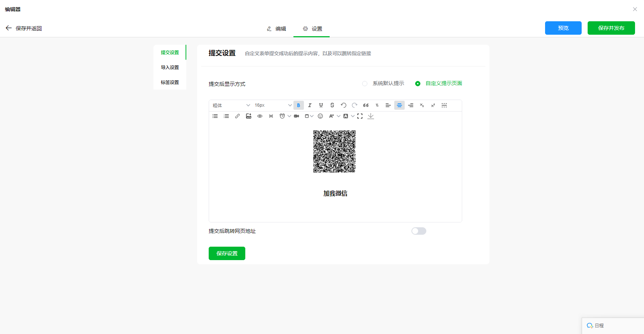Click the 预览 button
This screenshot has height=334, width=644.
click(563, 28)
